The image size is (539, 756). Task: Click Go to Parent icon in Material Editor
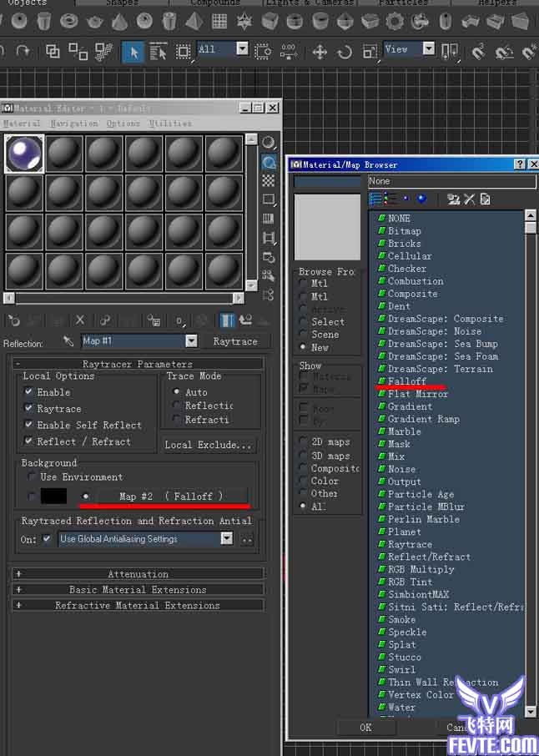[x=246, y=320]
